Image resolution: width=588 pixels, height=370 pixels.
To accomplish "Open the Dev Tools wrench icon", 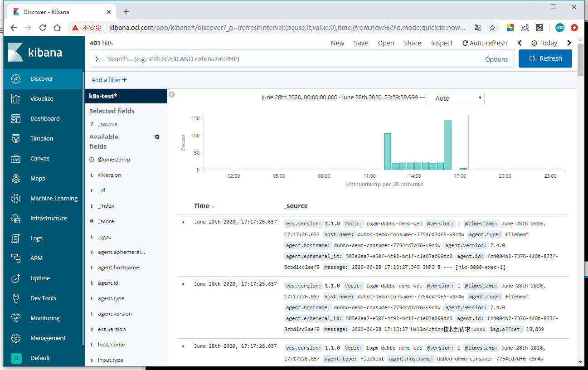I will (16, 298).
